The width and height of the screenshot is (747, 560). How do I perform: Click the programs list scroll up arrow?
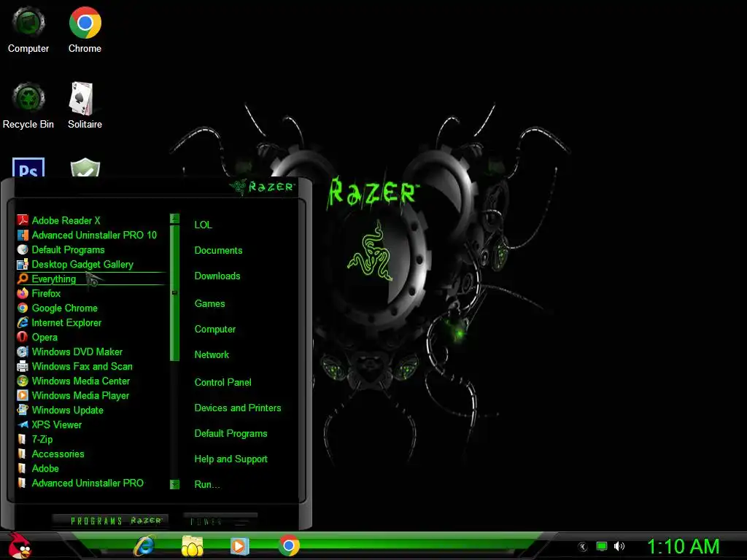[x=175, y=219]
